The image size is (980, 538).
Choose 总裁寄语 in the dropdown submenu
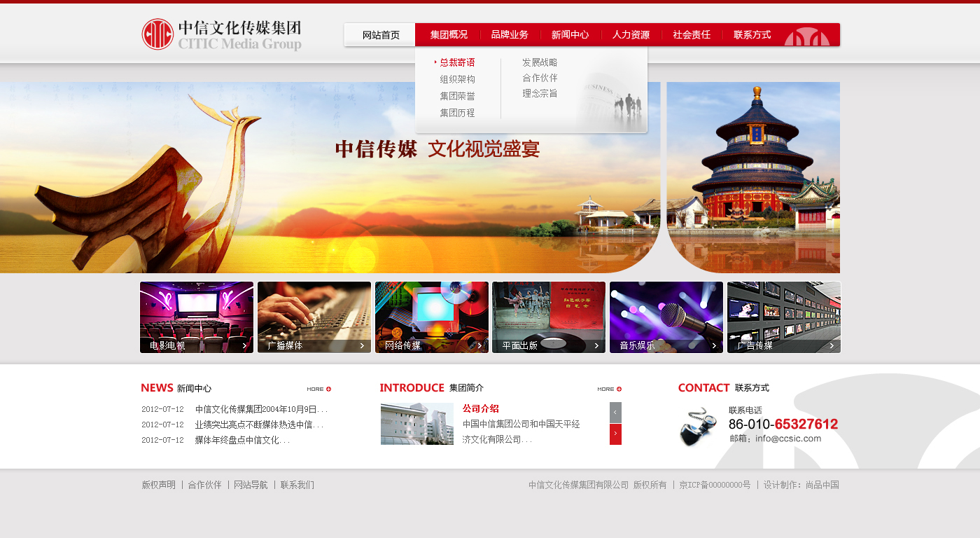click(x=457, y=62)
